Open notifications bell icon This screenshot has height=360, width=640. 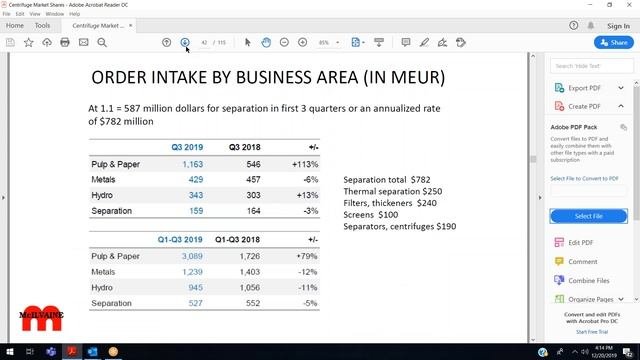click(x=591, y=26)
